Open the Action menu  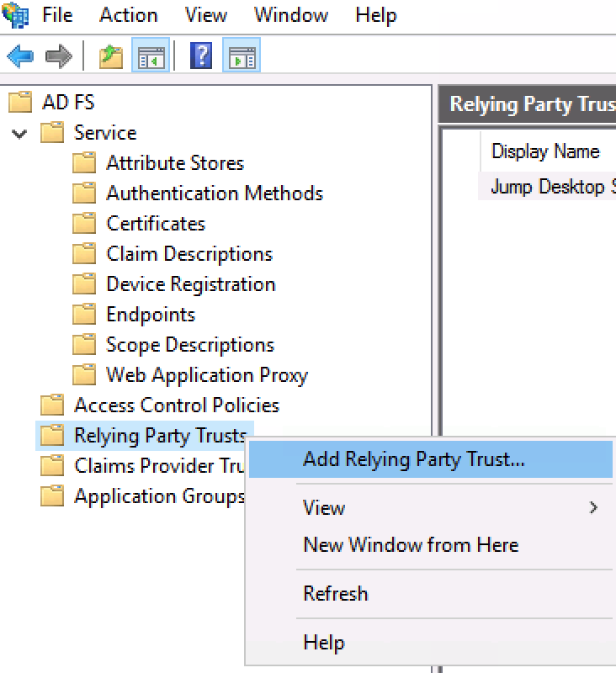pyautogui.click(x=129, y=15)
